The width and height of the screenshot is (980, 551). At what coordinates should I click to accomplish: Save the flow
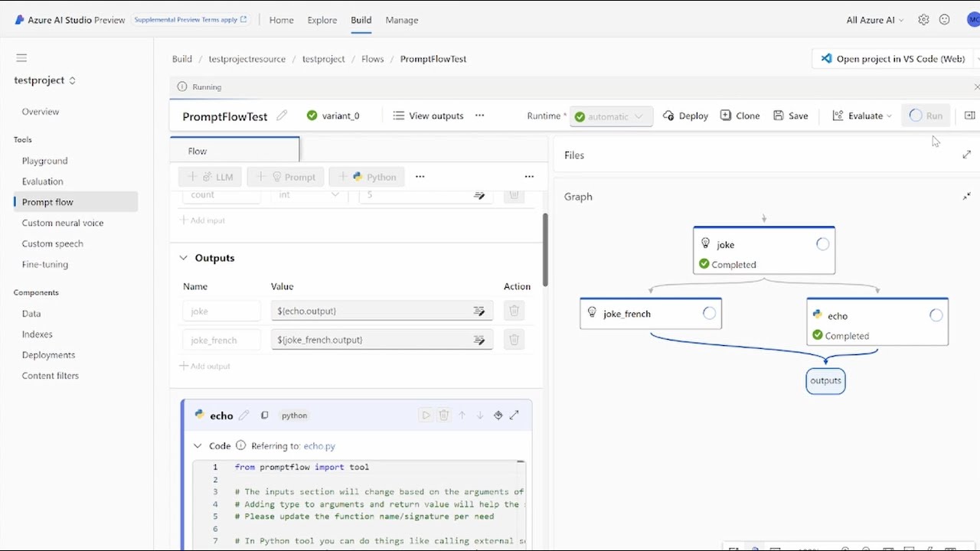[791, 116]
